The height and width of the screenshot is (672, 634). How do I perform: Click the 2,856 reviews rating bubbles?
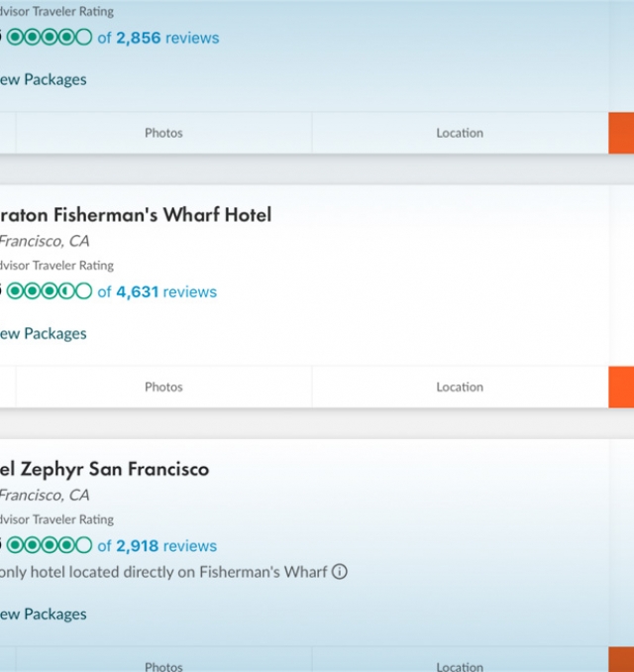[50, 38]
